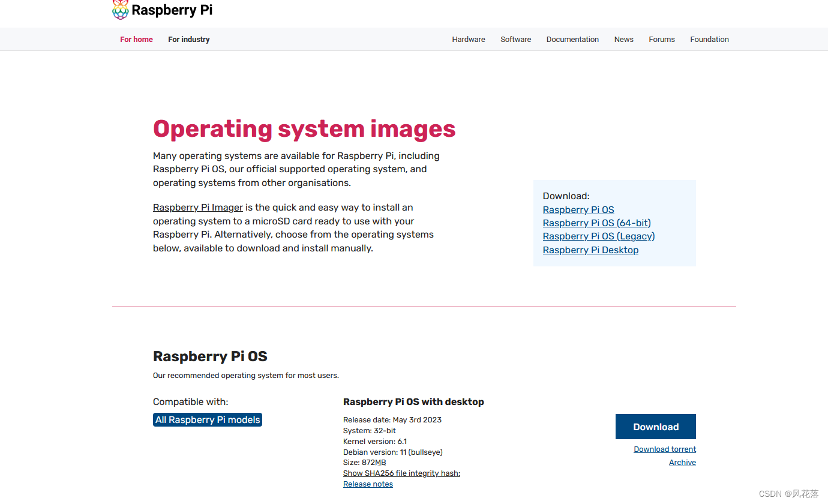Open the Hardware menu item
This screenshot has width=828, height=504.
tap(469, 40)
